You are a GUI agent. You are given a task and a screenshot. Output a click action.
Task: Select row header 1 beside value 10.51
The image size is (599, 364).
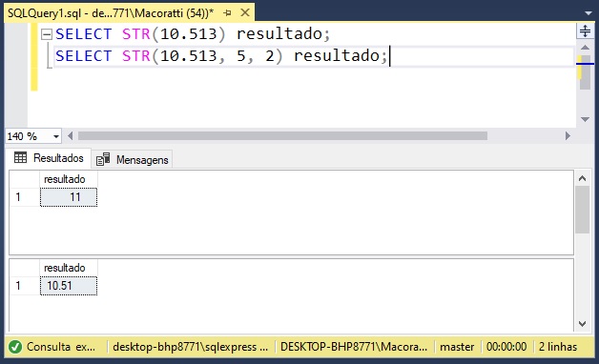click(x=25, y=286)
